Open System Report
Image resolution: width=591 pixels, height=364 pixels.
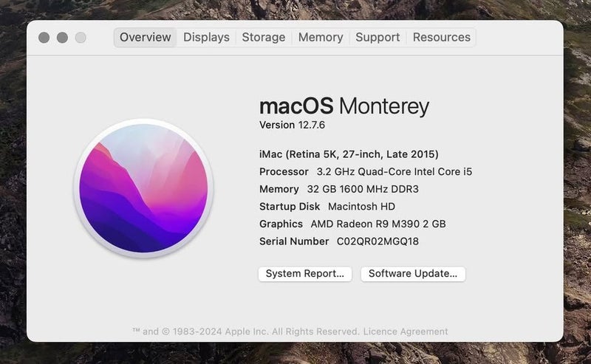coord(305,274)
